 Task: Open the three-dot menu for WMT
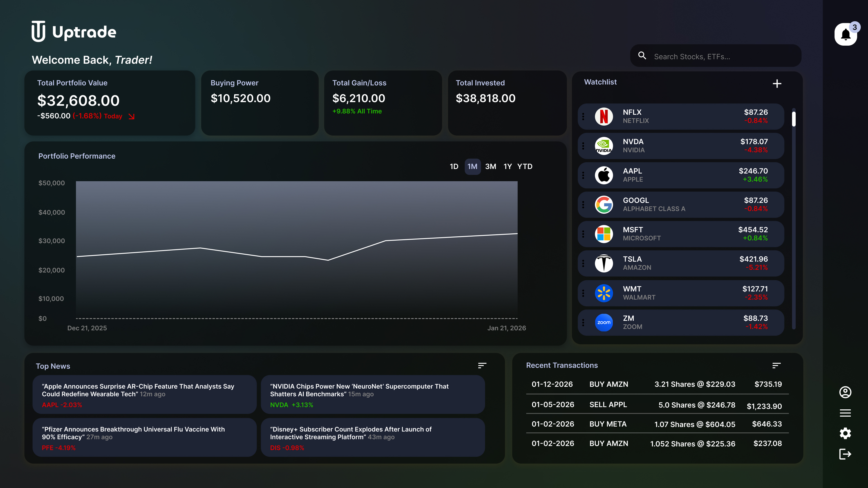point(583,293)
